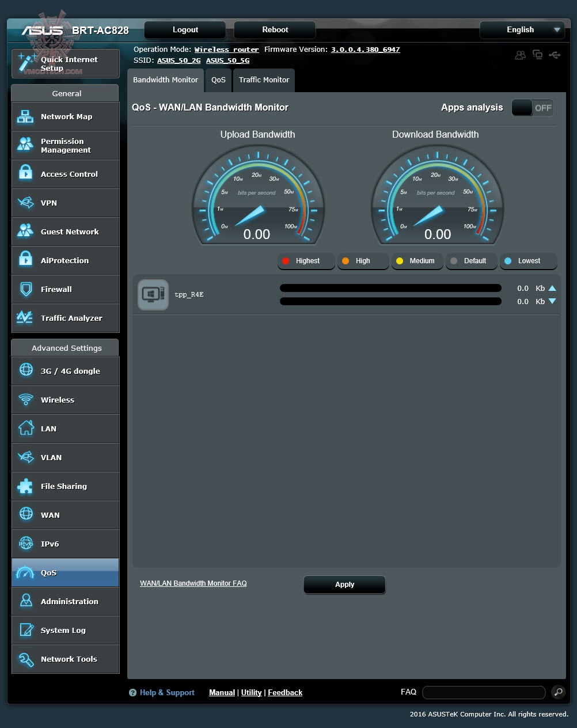Open the Feedback link
The width and height of the screenshot is (577, 728).
point(285,693)
